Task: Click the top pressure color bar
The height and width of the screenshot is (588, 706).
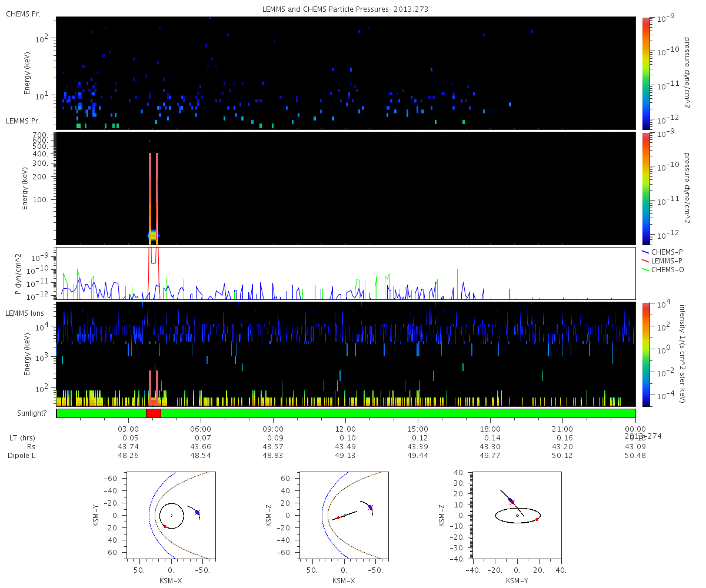Action: click(646, 73)
